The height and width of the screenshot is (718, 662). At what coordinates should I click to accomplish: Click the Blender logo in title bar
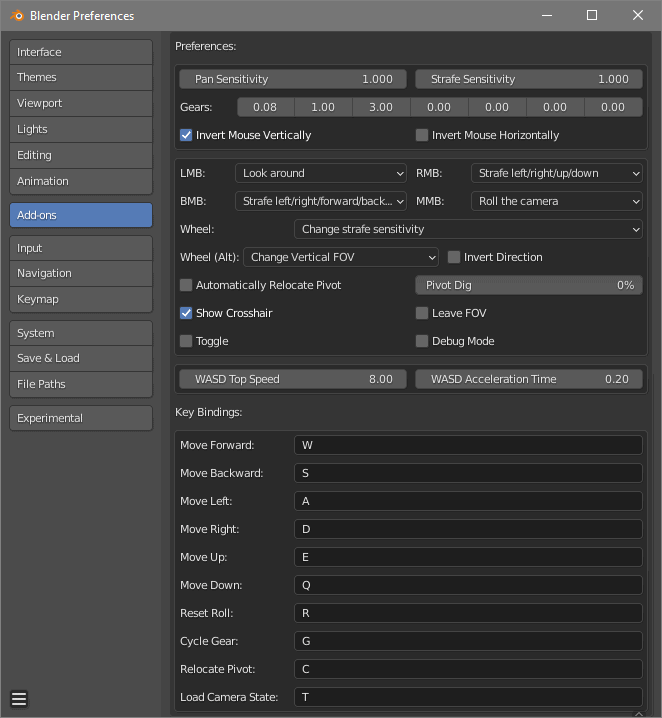(17, 16)
